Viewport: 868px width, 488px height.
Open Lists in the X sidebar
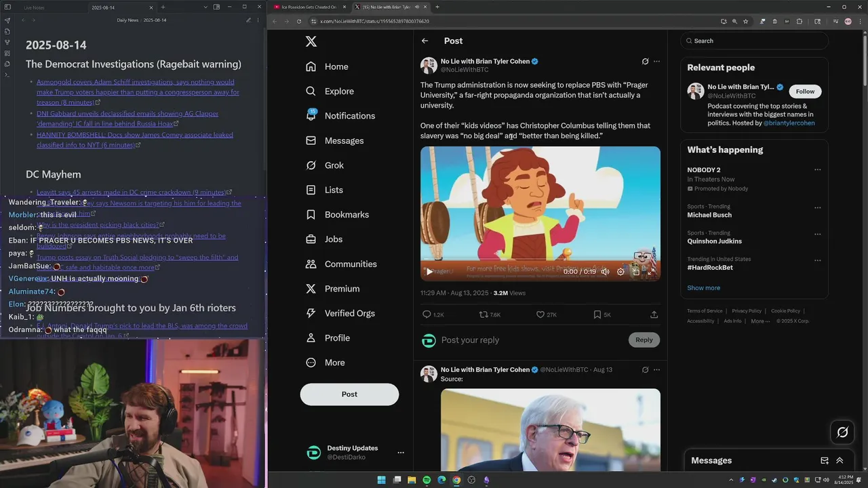pos(325,190)
